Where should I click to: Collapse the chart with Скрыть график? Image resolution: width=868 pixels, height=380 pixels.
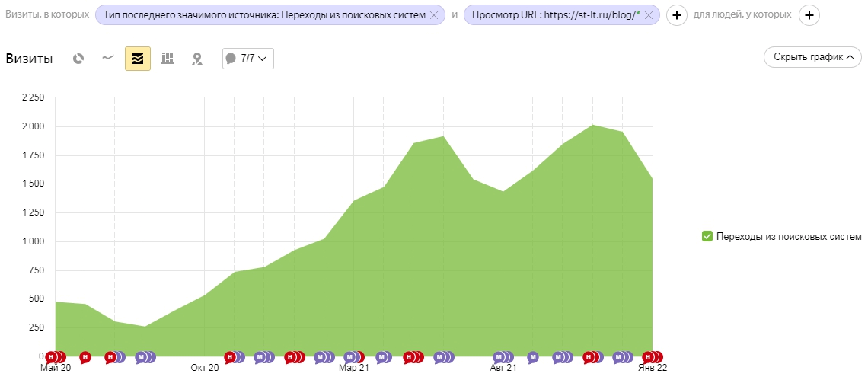pyautogui.click(x=812, y=57)
